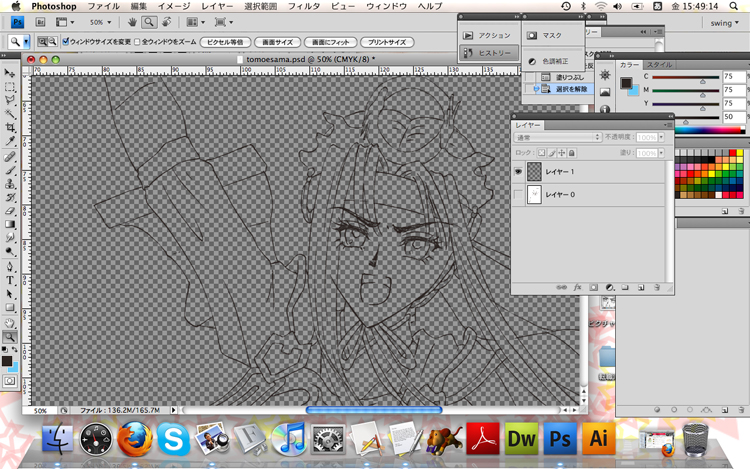Open the イメージ menu
750x469 pixels.
click(174, 6)
